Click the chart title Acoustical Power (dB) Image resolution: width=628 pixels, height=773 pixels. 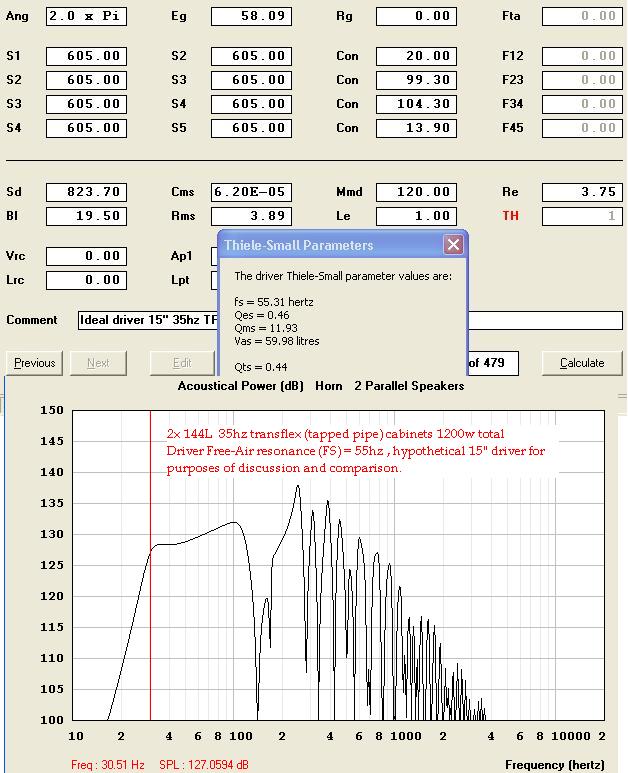click(241, 386)
